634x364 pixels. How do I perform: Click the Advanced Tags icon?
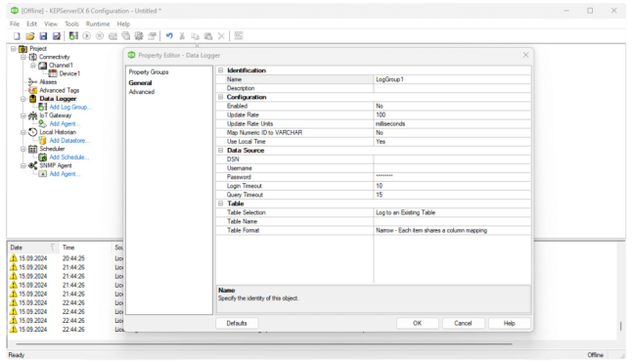click(32, 90)
